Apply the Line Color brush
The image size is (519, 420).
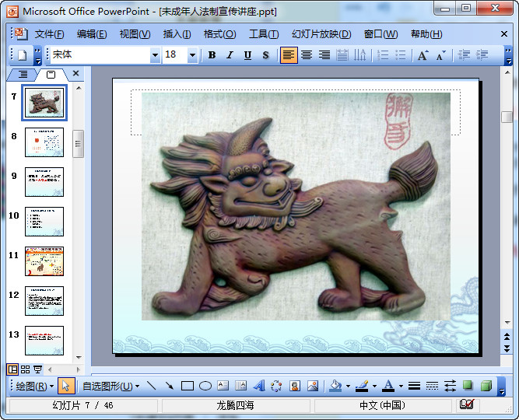(x=362, y=386)
